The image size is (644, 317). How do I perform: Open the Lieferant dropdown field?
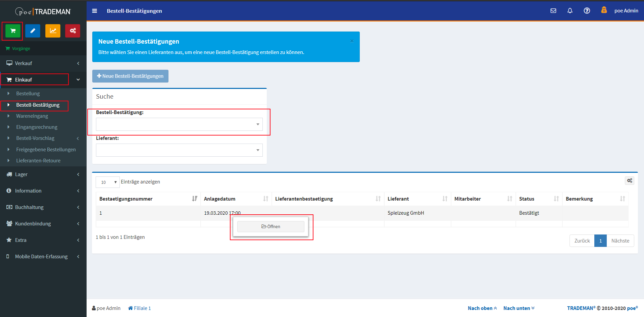pyautogui.click(x=179, y=150)
